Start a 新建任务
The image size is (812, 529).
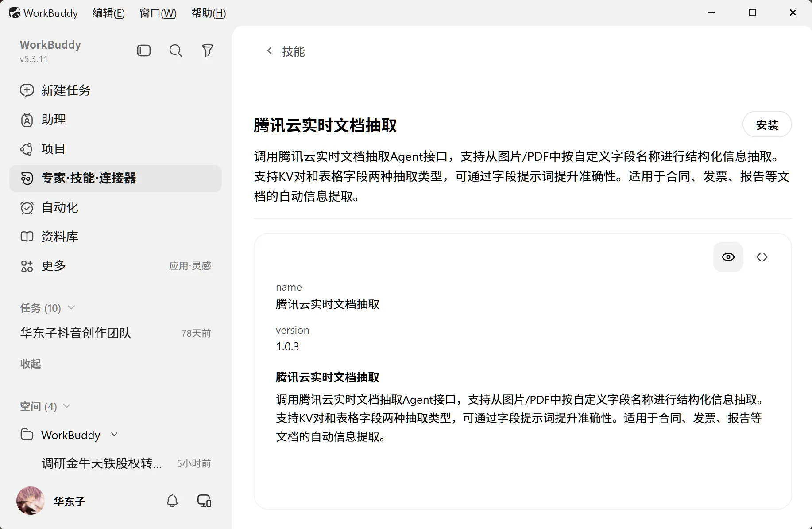coord(116,90)
